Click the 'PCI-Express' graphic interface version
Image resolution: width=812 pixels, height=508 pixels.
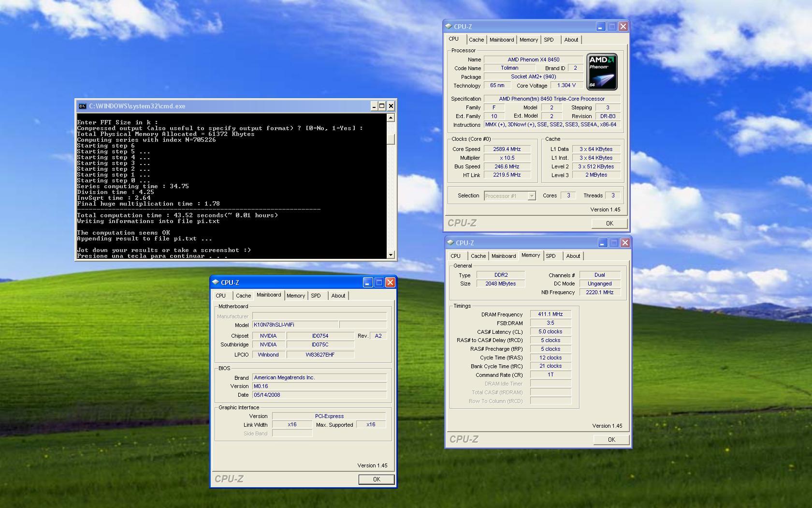click(x=329, y=416)
